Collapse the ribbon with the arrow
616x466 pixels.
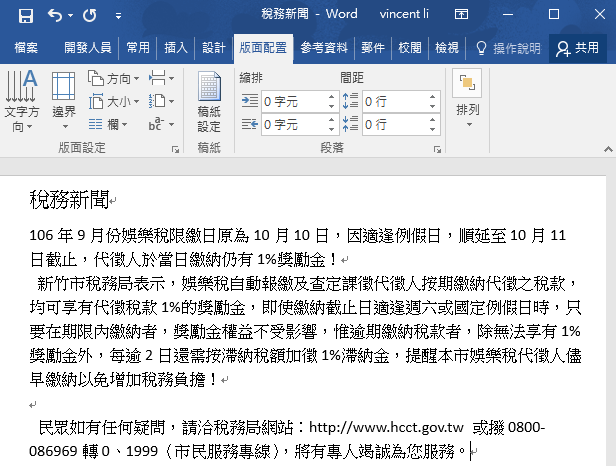coord(608,149)
